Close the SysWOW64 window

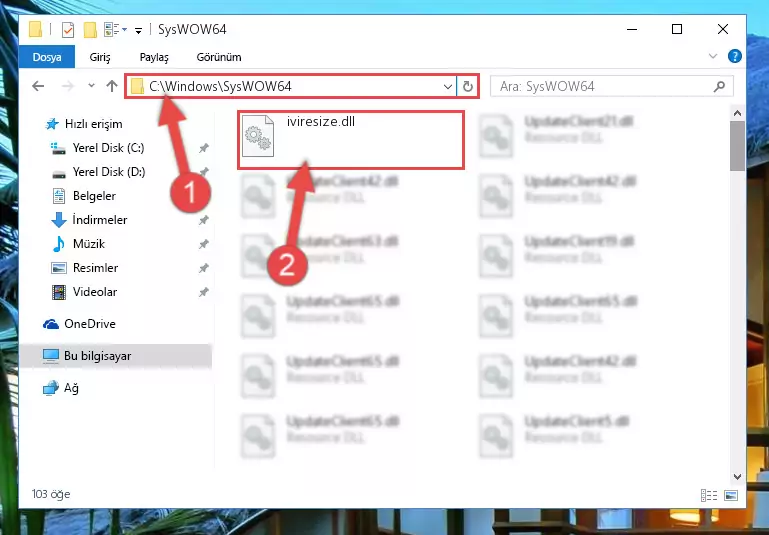pos(722,29)
